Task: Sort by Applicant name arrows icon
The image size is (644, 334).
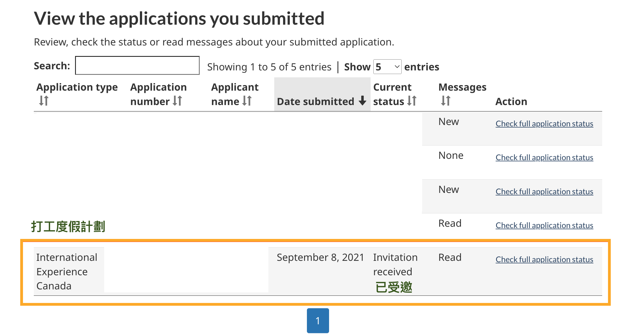Action: (x=247, y=101)
